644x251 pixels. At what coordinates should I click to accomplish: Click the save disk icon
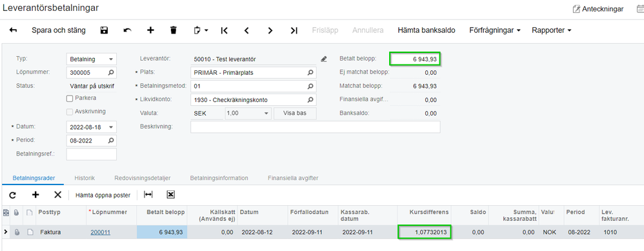pyautogui.click(x=105, y=30)
